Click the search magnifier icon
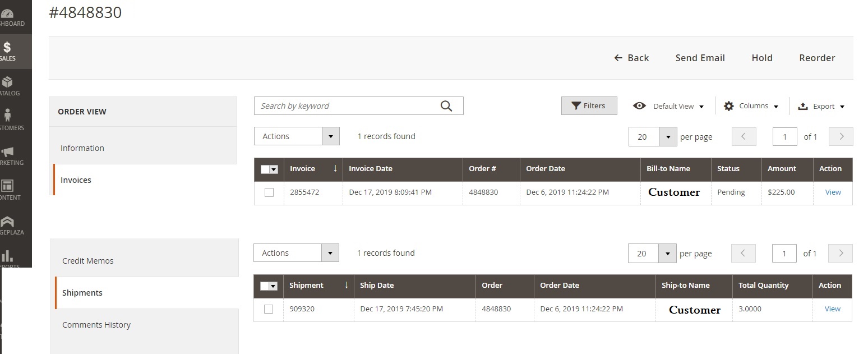The width and height of the screenshot is (868, 354). click(x=446, y=105)
